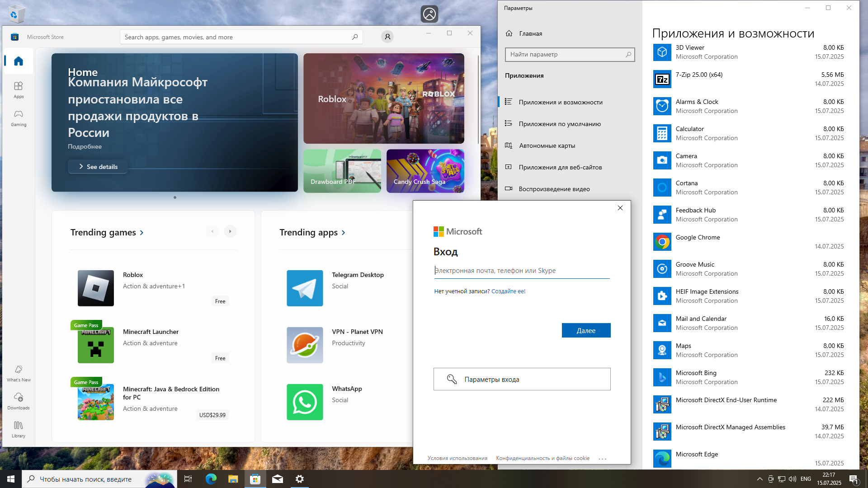Open Library in Microsoft Store sidebar
Screen dimensions: 868x488
[x=19, y=429]
